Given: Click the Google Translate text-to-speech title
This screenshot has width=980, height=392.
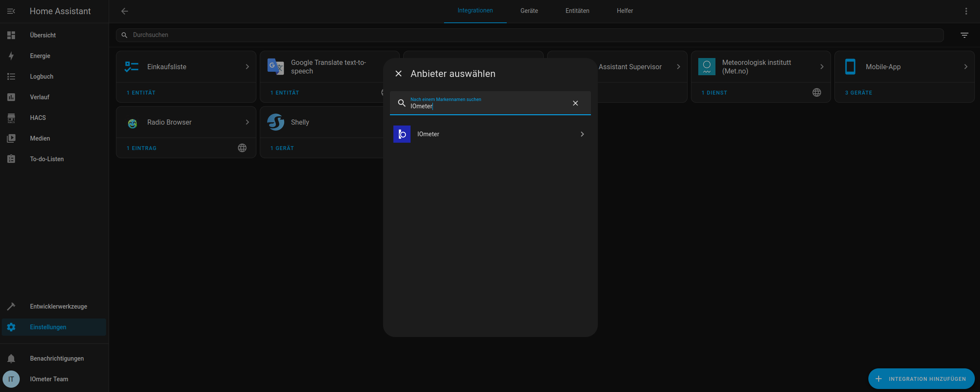Looking at the screenshot, I should 329,67.
